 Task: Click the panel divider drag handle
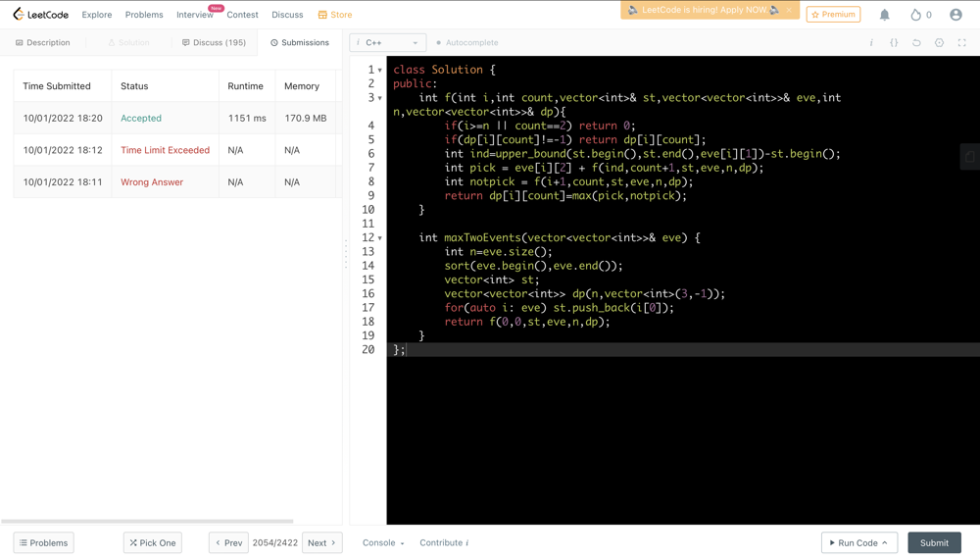346,253
